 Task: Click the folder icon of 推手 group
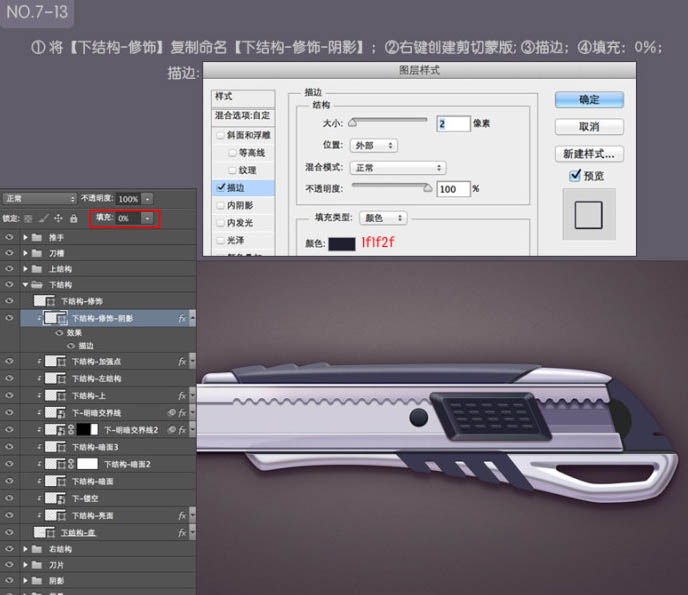click(x=37, y=237)
